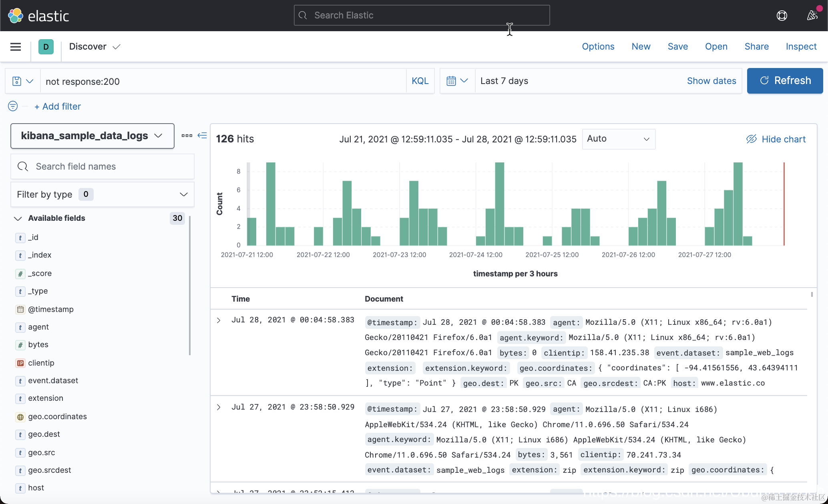Expand the Jul 28 00:04:58.383 document row
Screen dimensions: 828x504
(x=219, y=320)
